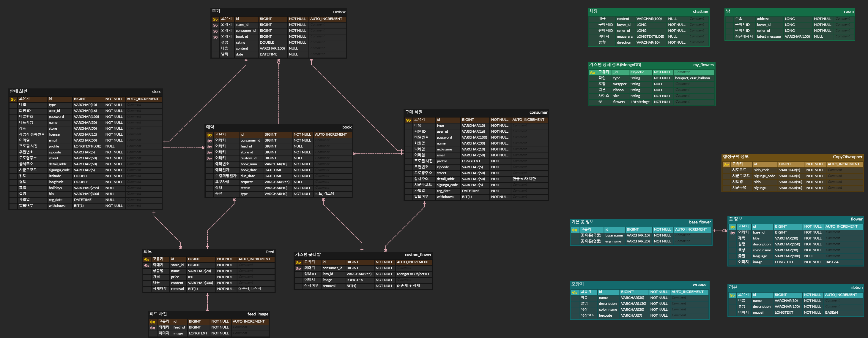Viewport: 868px width, 338px height.
Task: Click foreign key icon beside feed_image feed_id
Action: pos(153,328)
